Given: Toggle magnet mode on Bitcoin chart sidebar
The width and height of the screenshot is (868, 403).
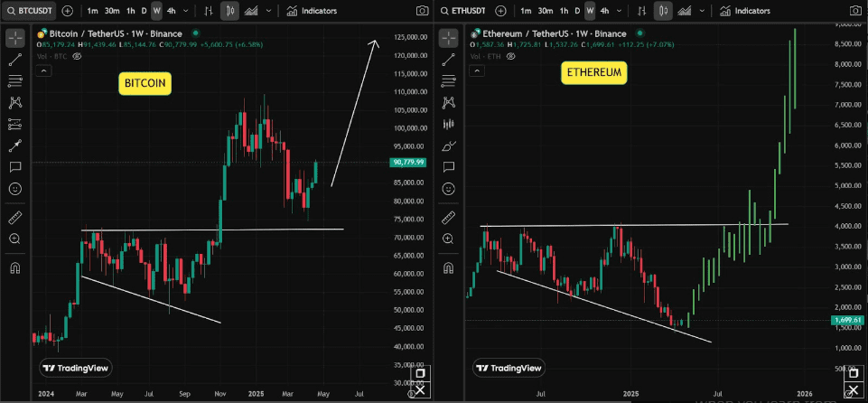Looking at the screenshot, I should tap(15, 267).
